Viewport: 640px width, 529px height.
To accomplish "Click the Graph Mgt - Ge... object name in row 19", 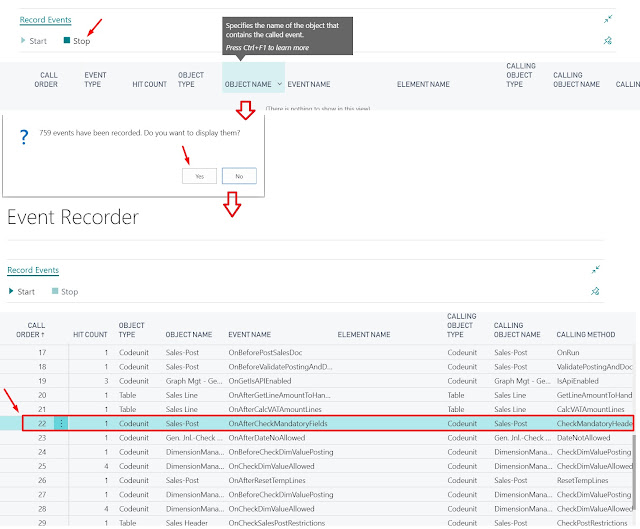I will pyautogui.click(x=194, y=381).
